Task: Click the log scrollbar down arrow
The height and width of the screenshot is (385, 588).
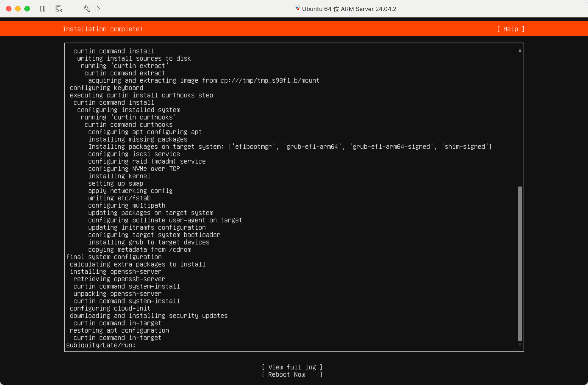Action: tap(520, 345)
